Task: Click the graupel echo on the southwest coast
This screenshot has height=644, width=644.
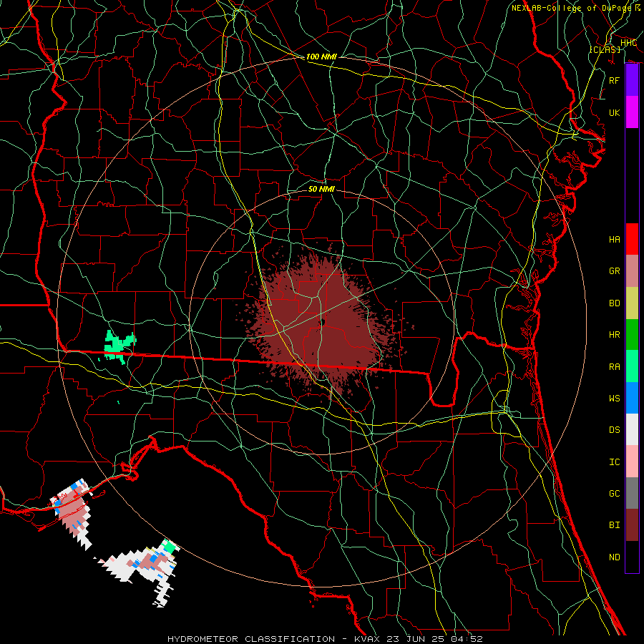Action: [73, 510]
